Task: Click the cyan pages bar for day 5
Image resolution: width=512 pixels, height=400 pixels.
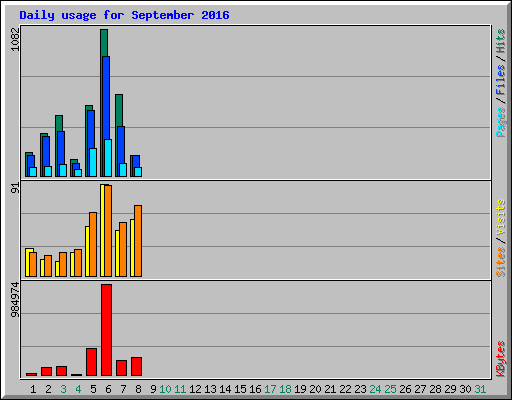Action: (x=93, y=162)
